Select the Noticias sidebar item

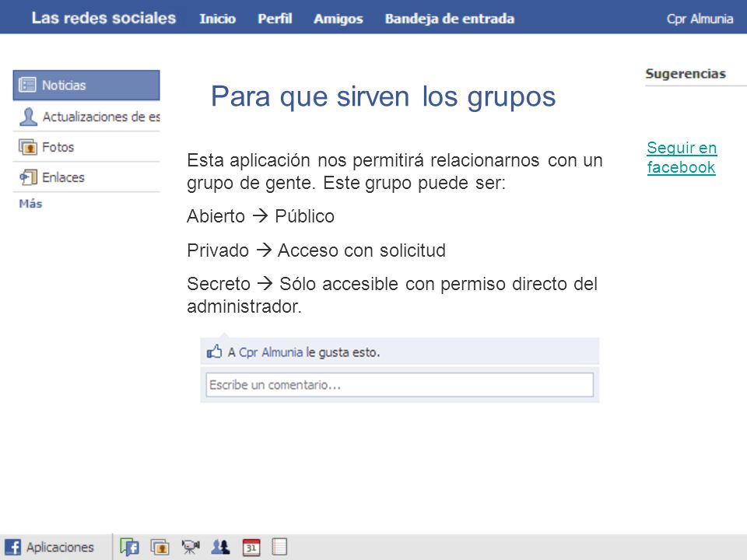pos(86,86)
